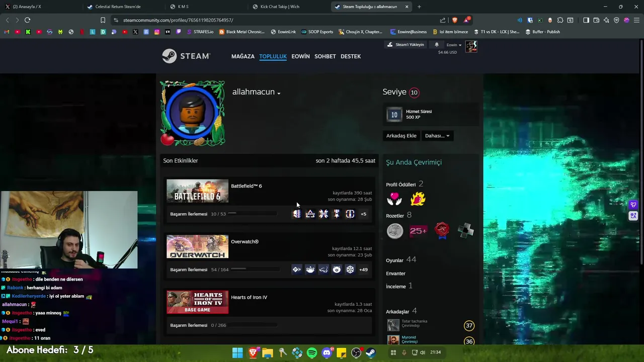This screenshot has width=644, height=362.
Task: Open Discord from the taskbar
Action: point(327,353)
